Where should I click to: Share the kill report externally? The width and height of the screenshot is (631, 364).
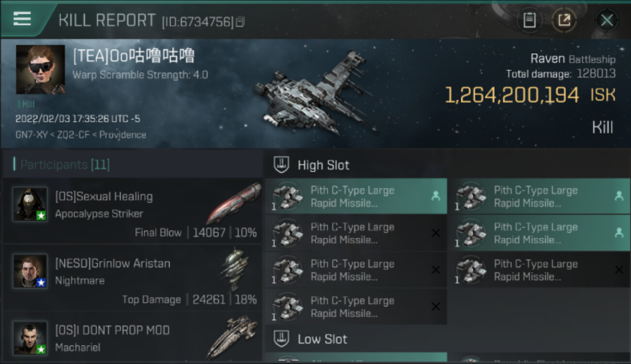[564, 20]
